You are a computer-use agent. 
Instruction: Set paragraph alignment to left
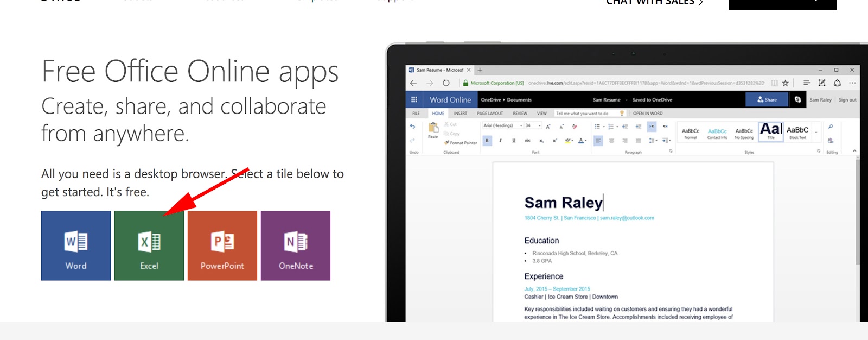pos(598,141)
